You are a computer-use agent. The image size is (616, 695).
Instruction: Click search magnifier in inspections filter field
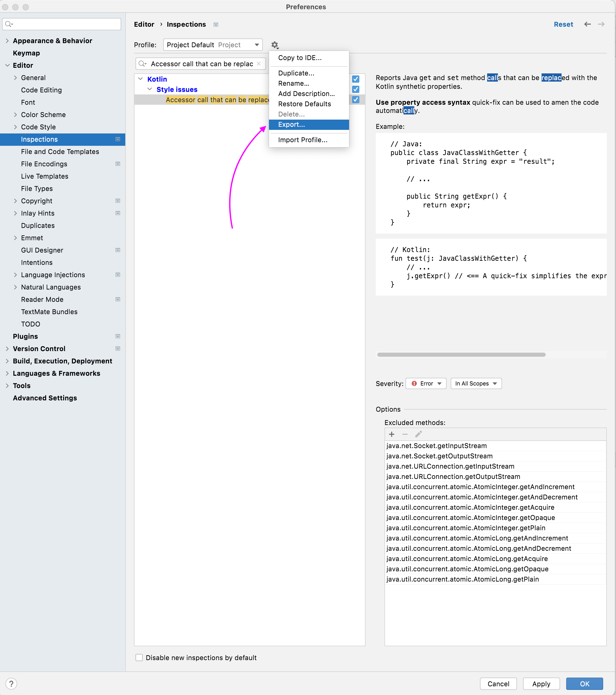142,64
